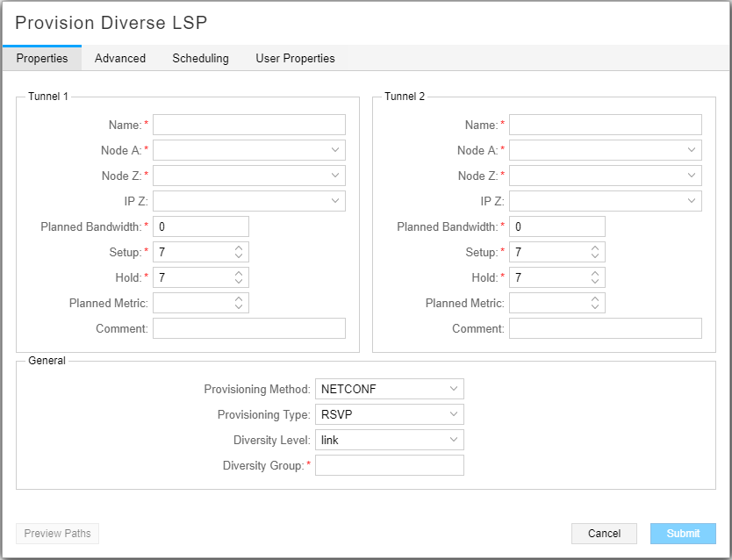Focus the Tunnel 1 Name field

coord(249,125)
